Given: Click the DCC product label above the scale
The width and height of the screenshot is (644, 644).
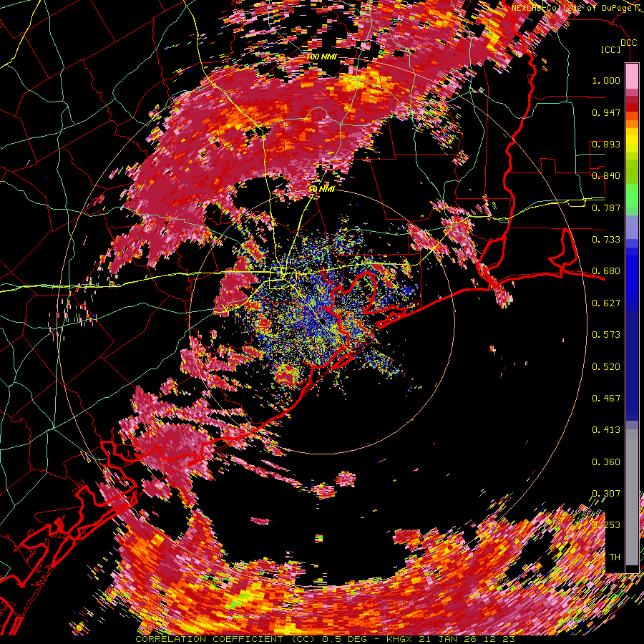Looking at the screenshot, I should pos(628,43).
